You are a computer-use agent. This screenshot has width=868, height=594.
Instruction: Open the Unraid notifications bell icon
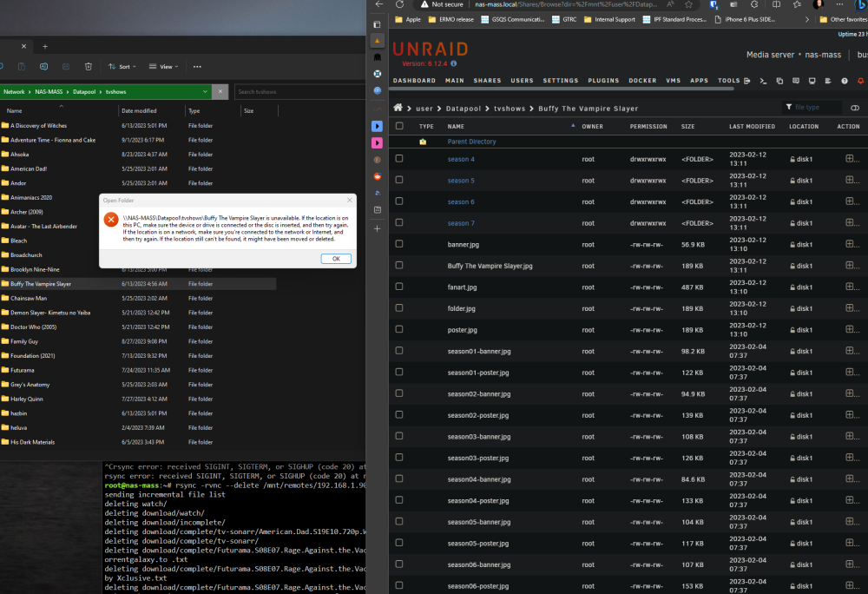coord(861,81)
